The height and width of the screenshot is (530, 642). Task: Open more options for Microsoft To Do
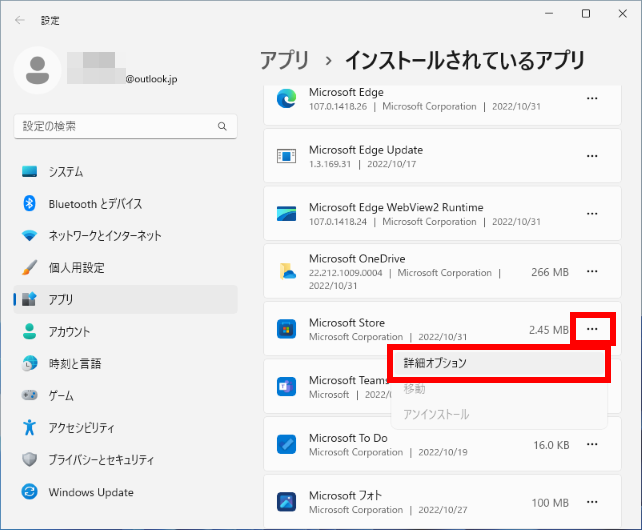tap(592, 444)
